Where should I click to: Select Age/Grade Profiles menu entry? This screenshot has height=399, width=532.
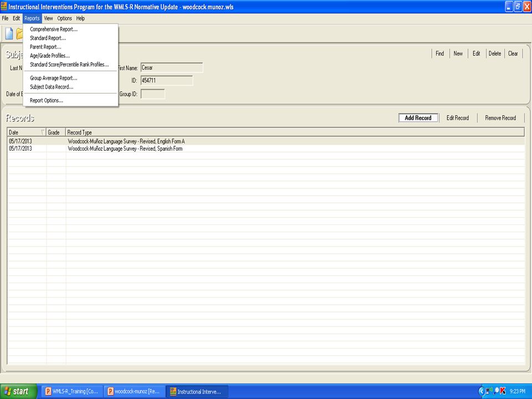70,55
